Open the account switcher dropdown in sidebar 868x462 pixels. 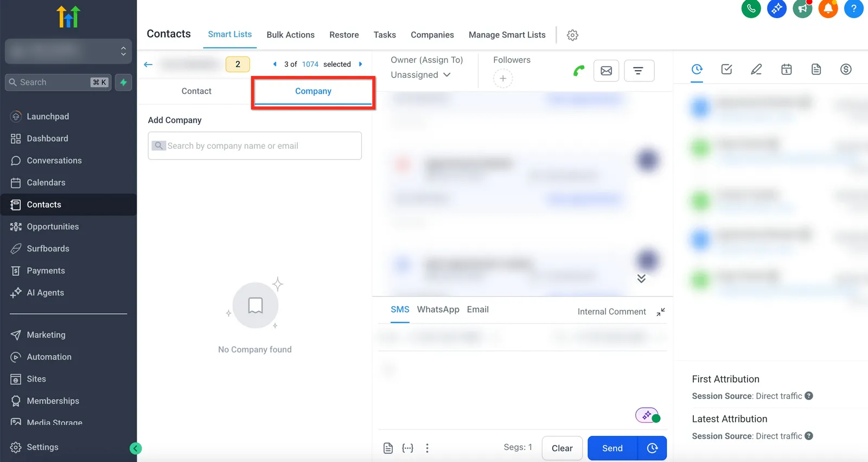click(68, 51)
